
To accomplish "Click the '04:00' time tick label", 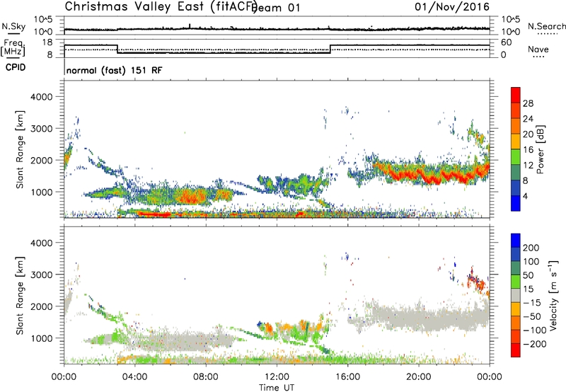I will (x=135, y=377).
